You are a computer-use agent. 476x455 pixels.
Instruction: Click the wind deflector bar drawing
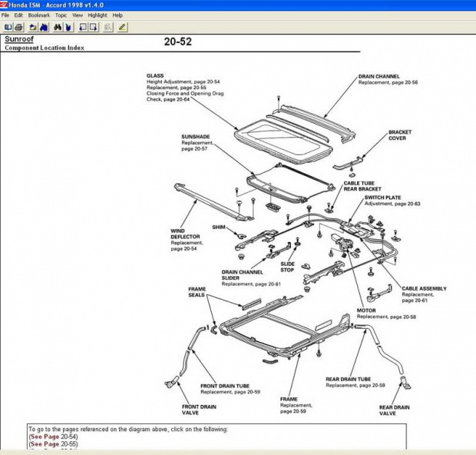click(213, 202)
